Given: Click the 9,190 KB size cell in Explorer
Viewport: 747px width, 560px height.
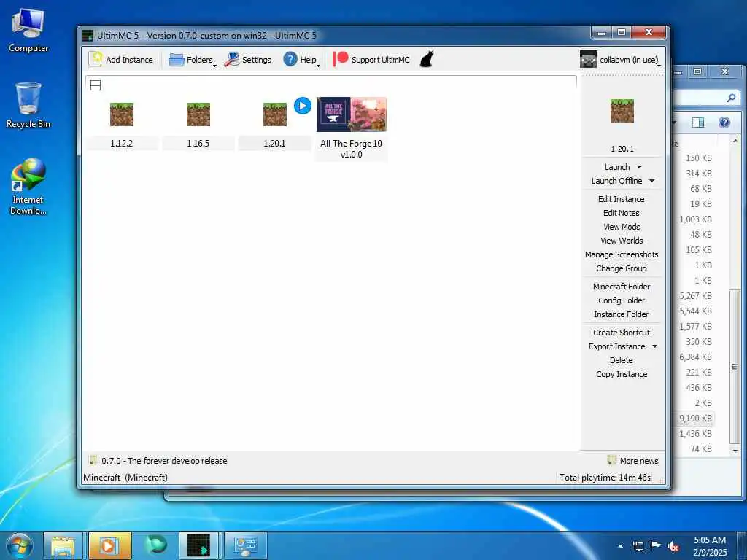Looking at the screenshot, I should 695,418.
